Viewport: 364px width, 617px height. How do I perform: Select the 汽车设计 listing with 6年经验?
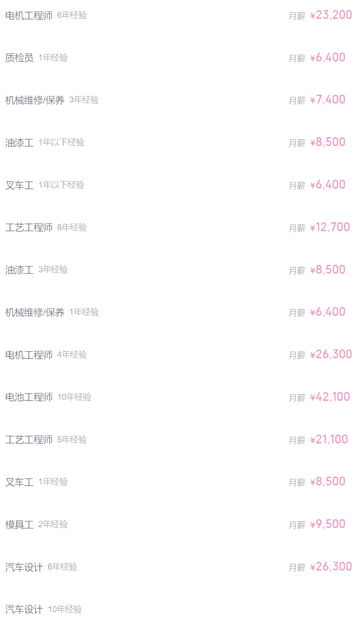pyautogui.click(x=24, y=567)
